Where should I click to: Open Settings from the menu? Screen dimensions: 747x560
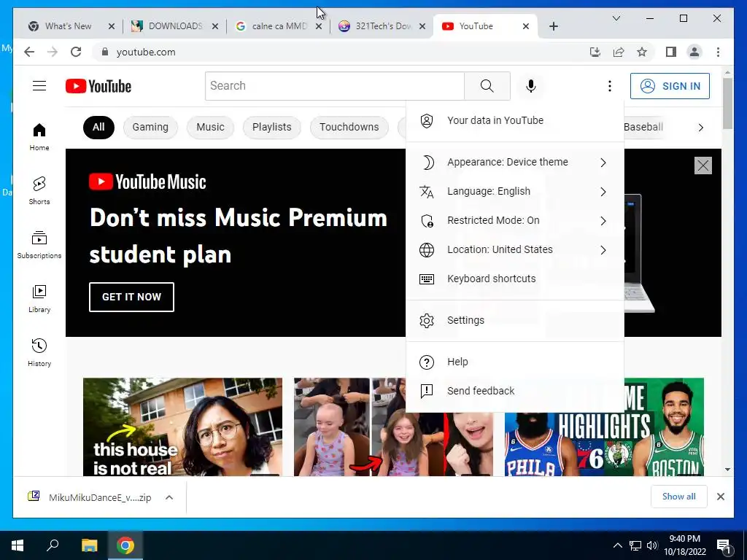[514, 320]
